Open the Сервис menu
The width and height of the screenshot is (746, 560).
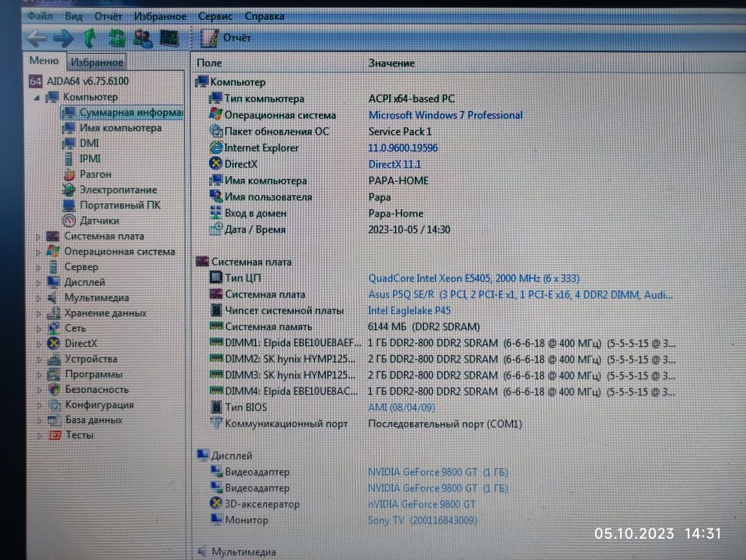pyautogui.click(x=215, y=16)
